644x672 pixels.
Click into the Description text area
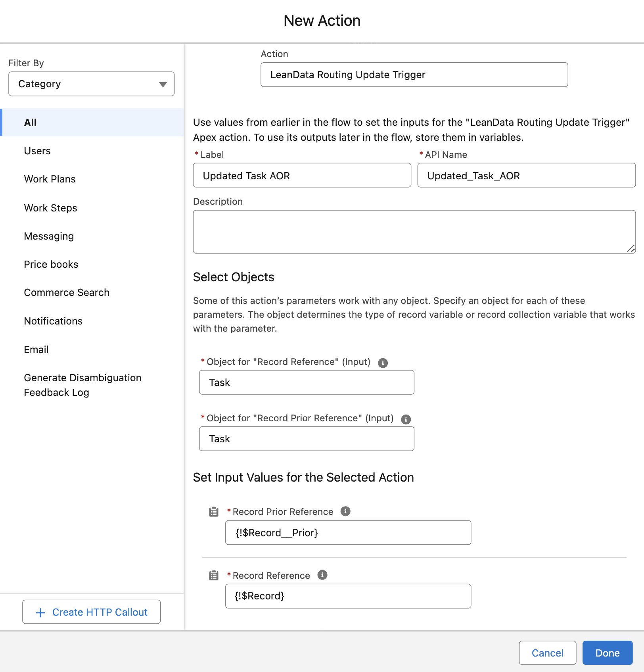414,232
